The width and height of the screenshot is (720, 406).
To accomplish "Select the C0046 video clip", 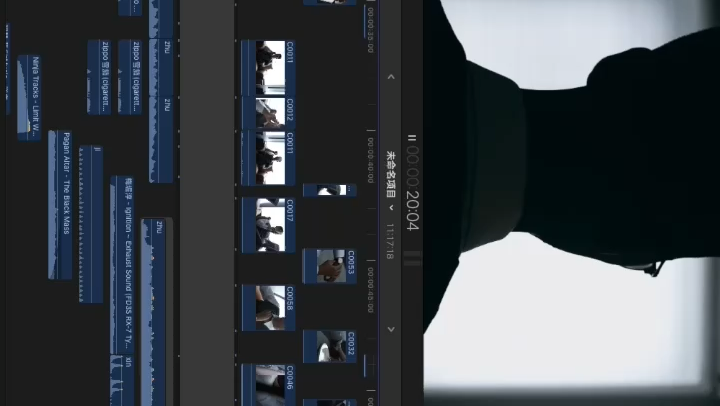I will (x=268, y=385).
